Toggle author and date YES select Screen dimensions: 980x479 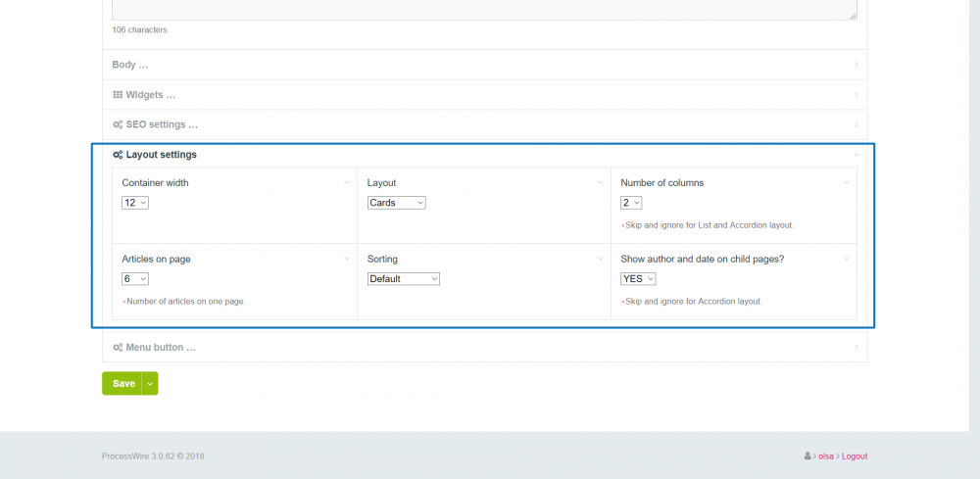pyautogui.click(x=638, y=279)
